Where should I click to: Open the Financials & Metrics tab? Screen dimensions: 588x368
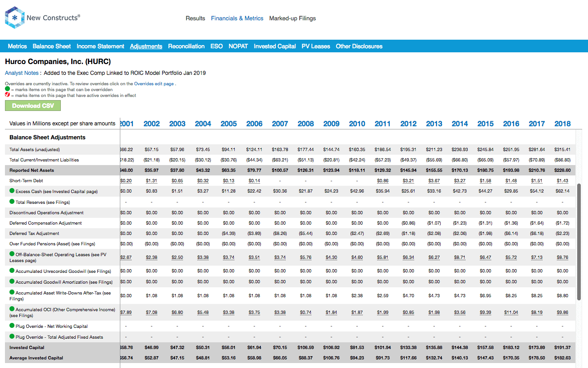[x=237, y=18]
